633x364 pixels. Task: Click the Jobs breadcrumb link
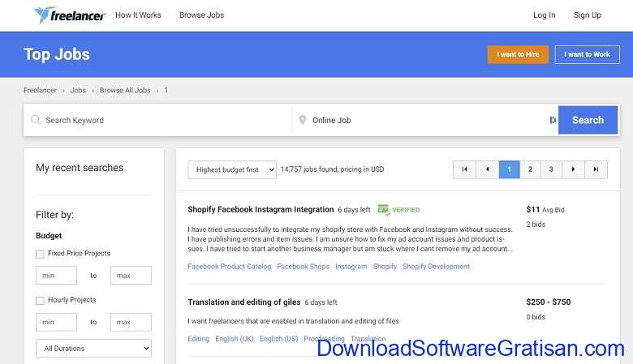(78, 90)
